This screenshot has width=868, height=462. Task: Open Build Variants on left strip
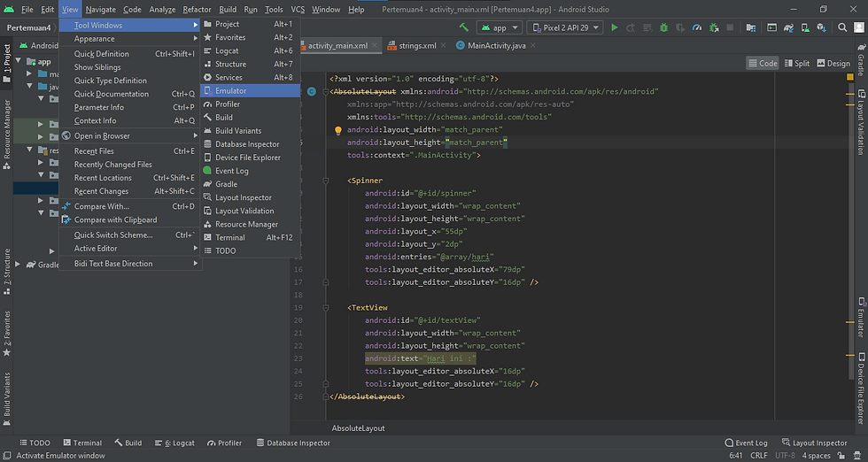click(7, 398)
